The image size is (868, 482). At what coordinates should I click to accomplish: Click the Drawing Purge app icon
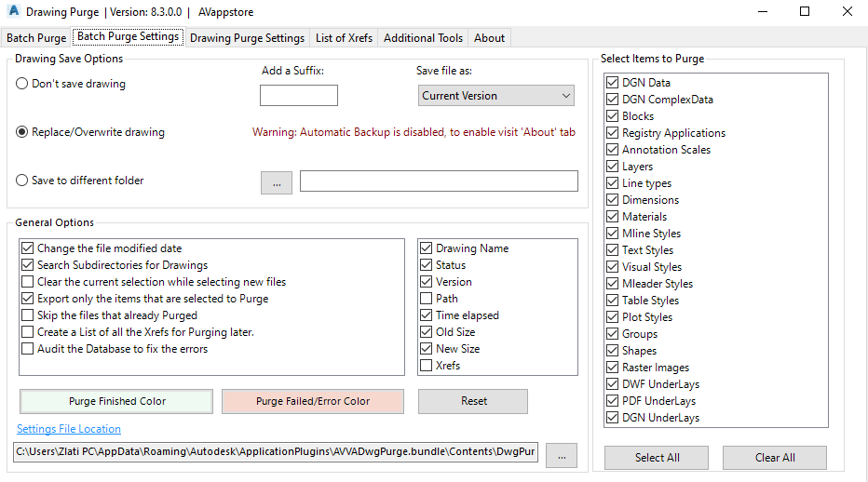[14, 11]
